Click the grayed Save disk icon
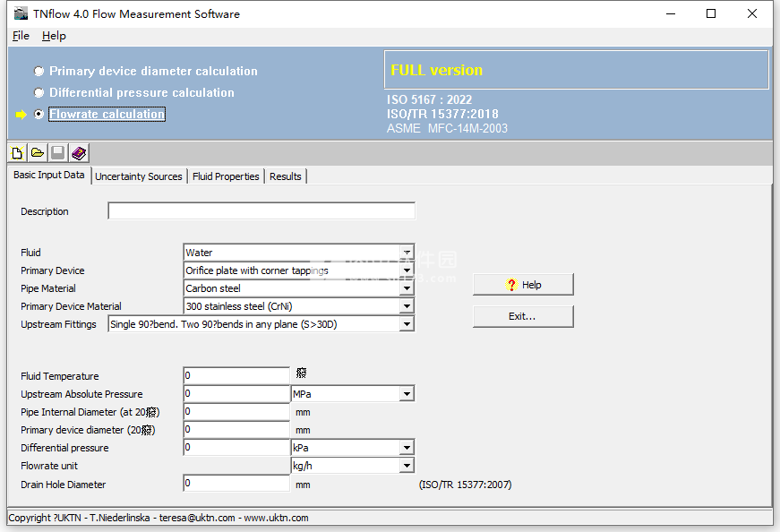The height and width of the screenshot is (532, 780). (57, 153)
